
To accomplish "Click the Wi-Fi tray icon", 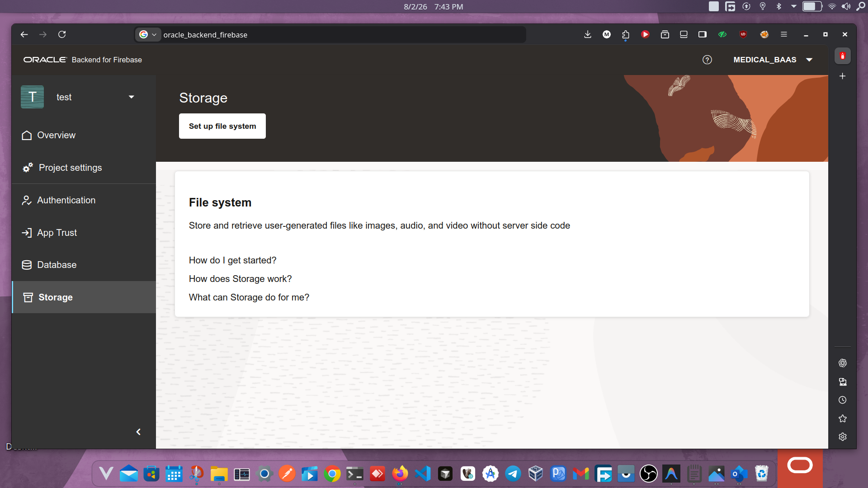I will click(832, 6).
